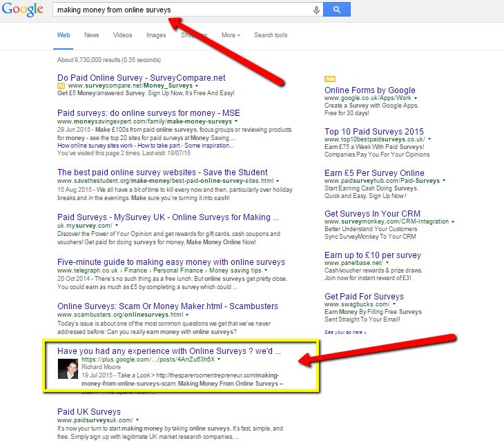This screenshot has width=504, height=443.
Task: Expand arrow beside top10bestpaidsurveys.co.uk URL
Action: click(429, 139)
